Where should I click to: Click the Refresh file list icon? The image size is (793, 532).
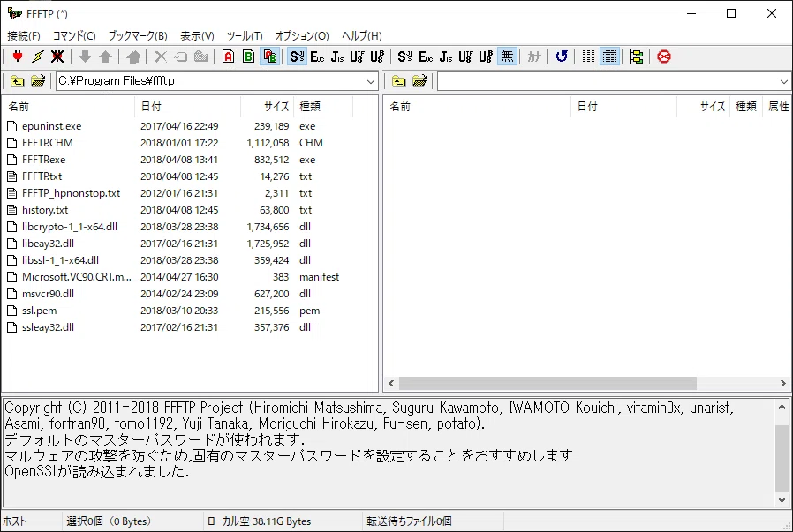[562, 56]
